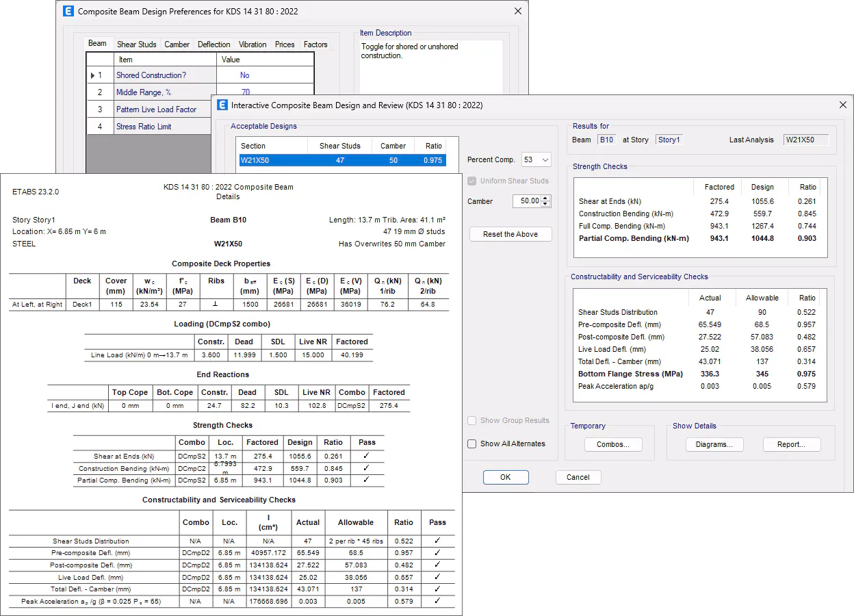Image resolution: width=854 pixels, height=616 pixels.
Task: Open the Combos... temporary settings
Action: click(x=613, y=444)
